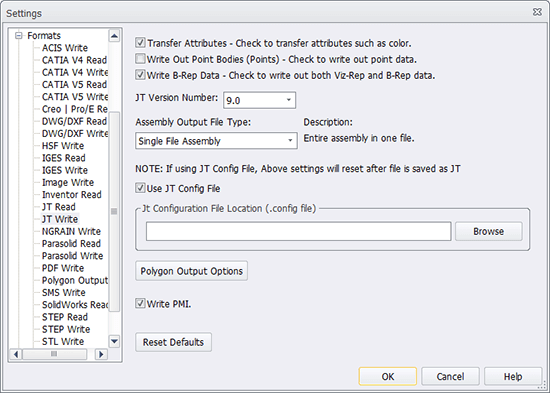Image resolution: width=550 pixels, height=393 pixels.
Task: Click the Browse button
Action: coord(489,231)
